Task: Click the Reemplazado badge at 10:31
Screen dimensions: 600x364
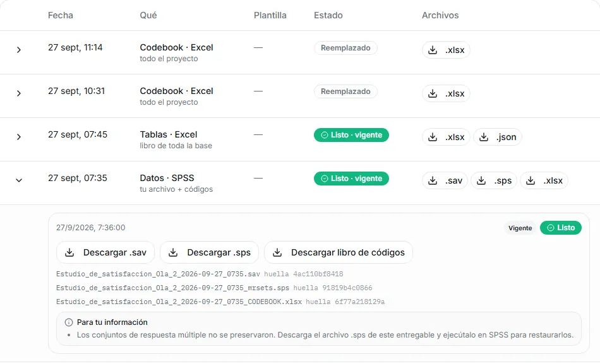Action: [345, 91]
